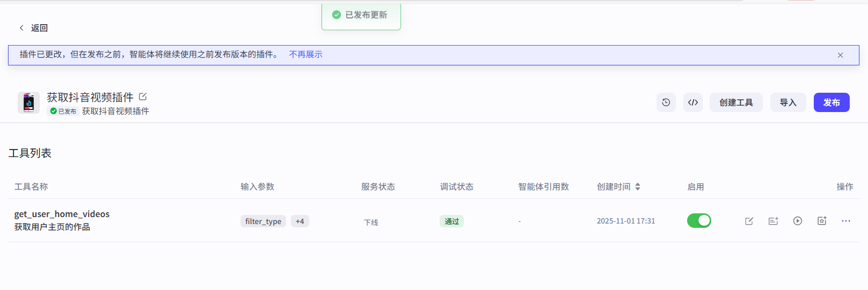Image resolution: width=868 pixels, height=290 pixels.
Task: Sort by 创建时间 column arrows
Action: pyautogui.click(x=638, y=187)
